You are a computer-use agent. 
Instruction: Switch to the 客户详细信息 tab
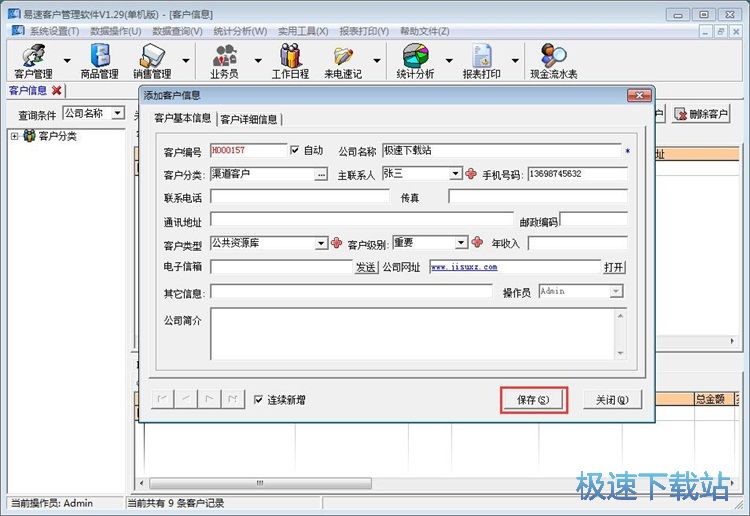tap(249, 119)
